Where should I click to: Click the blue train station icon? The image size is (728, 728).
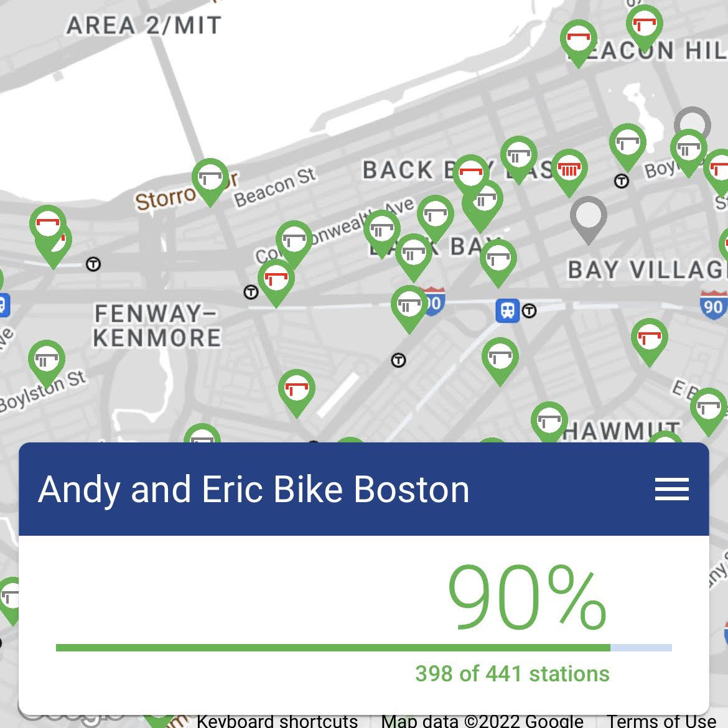click(507, 310)
